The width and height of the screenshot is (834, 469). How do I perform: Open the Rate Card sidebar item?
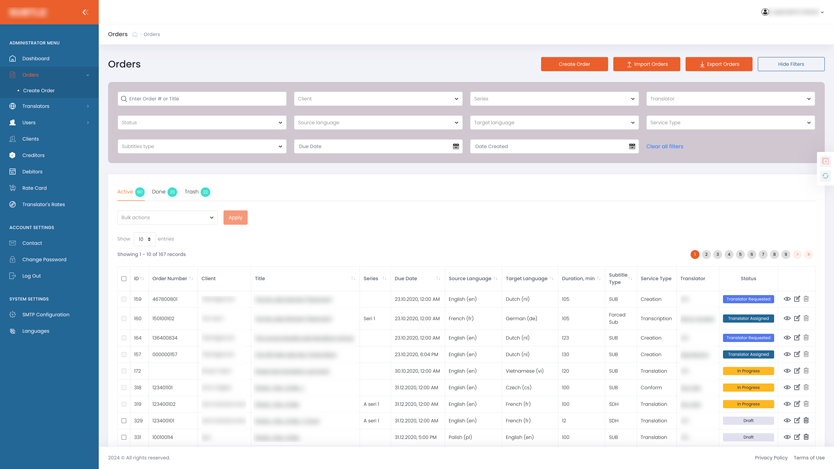tap(34, 188)
